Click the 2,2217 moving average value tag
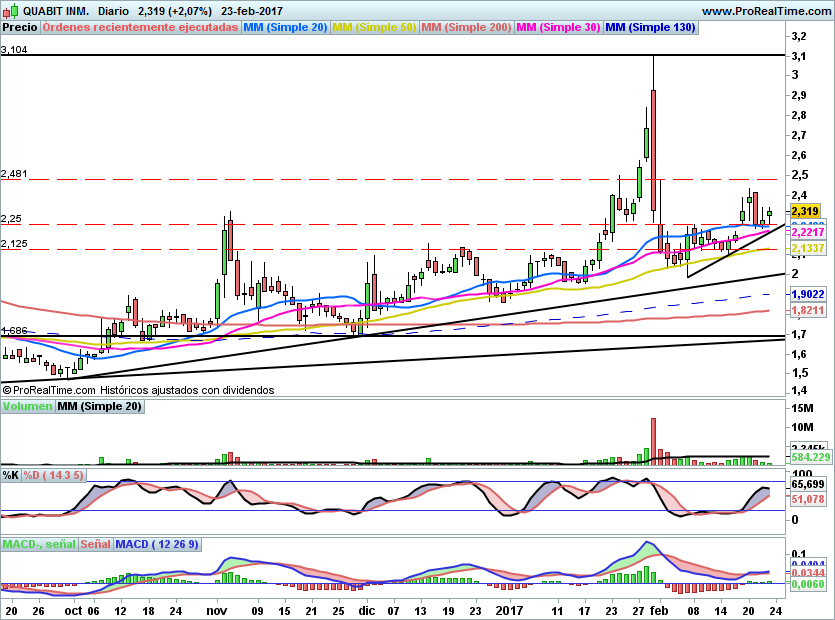The width and height of the screenshot is (835, 620). point(808,232)
